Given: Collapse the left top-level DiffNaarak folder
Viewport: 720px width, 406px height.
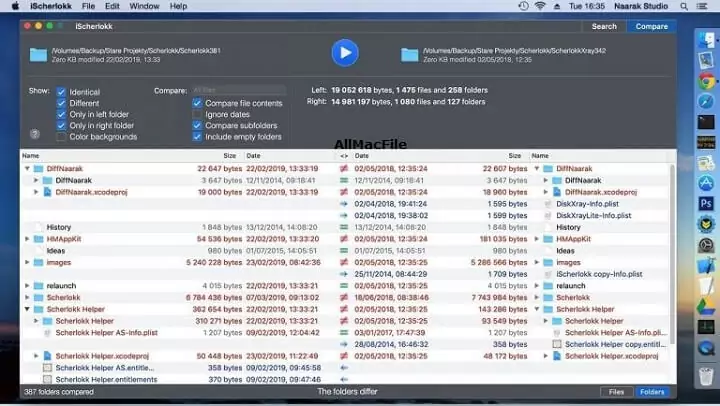Looking at the screenshot, I should click(27, 169).
